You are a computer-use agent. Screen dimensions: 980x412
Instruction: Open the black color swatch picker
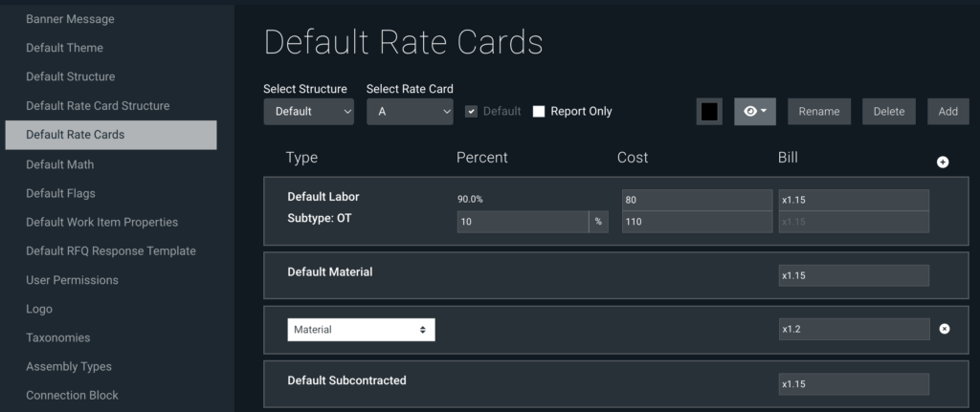pyautogui.click(x=709, y=112)
